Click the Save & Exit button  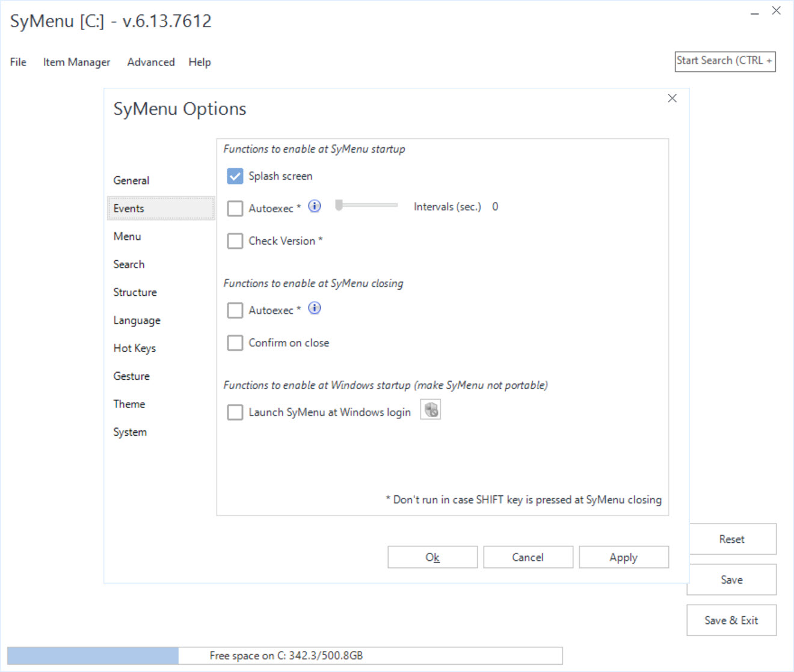tap(731, 620)
